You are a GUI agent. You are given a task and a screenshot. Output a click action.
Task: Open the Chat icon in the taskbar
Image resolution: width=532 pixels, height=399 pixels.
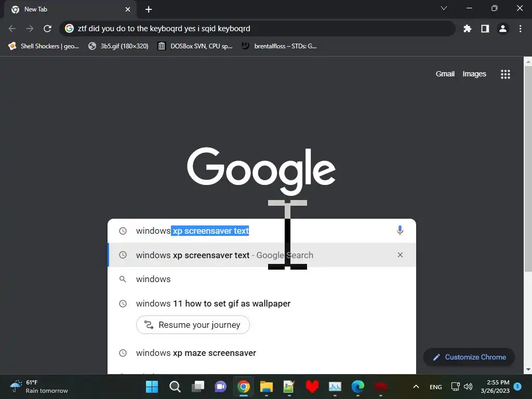click(x=220, y=387)
